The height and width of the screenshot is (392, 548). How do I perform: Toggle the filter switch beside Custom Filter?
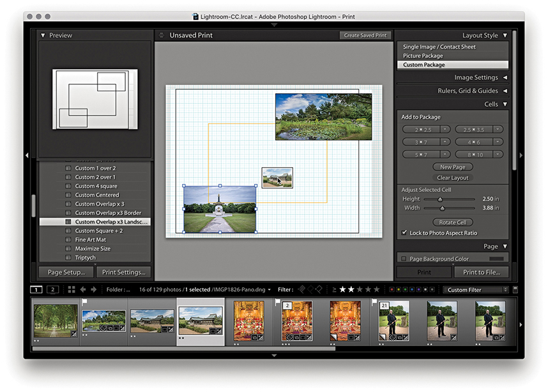tap(515, 290)
